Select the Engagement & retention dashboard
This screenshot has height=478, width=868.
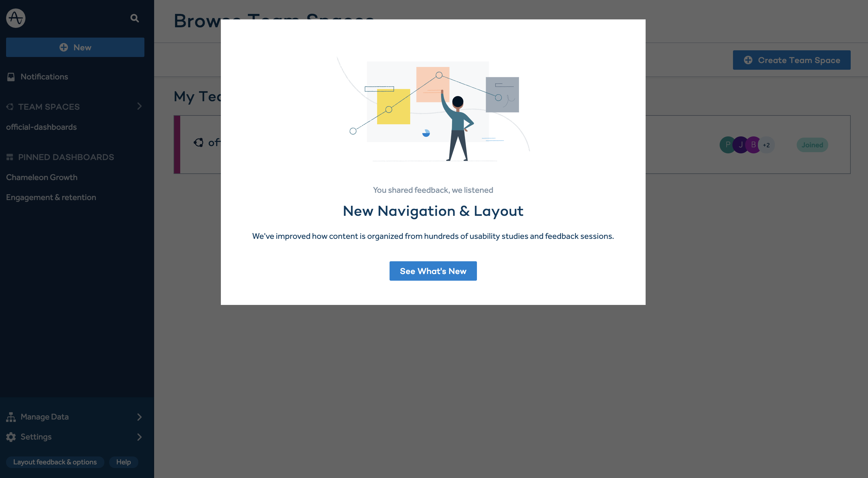click(51, 197)
